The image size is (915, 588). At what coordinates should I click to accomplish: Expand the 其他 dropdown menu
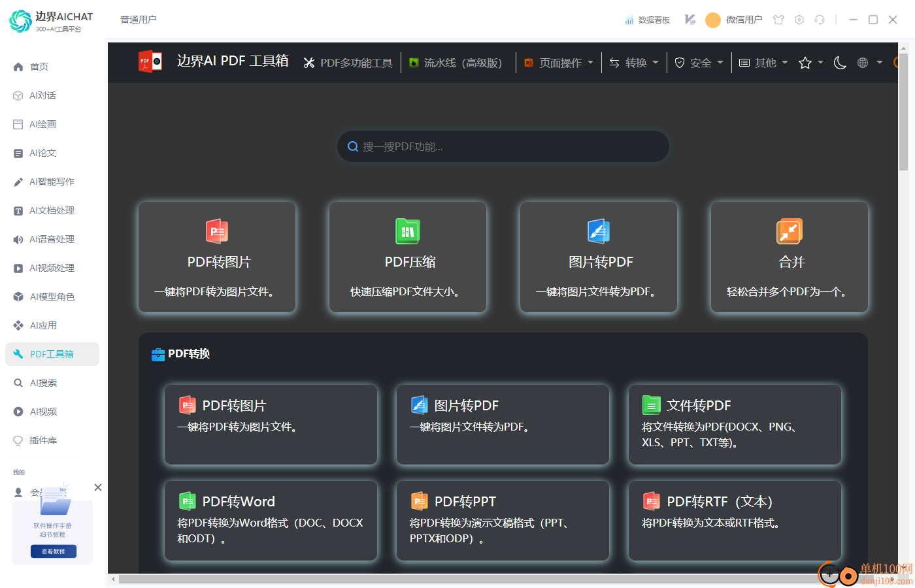[763, 63]
